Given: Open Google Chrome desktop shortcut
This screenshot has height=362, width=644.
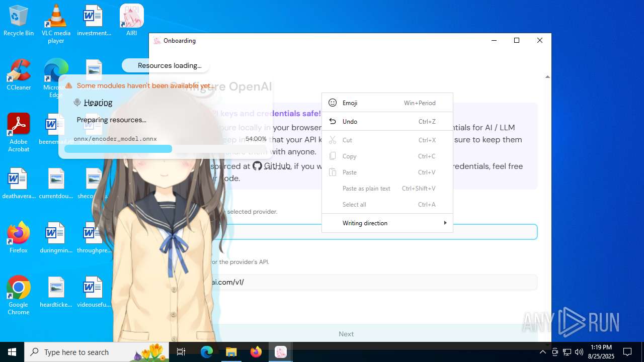Looking at the screenshot, I should click(19, 296).
